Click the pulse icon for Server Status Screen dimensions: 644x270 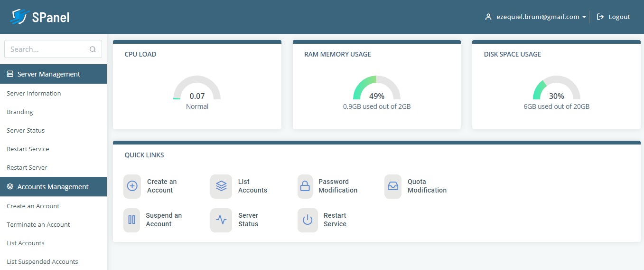click(x=221, y=220)
